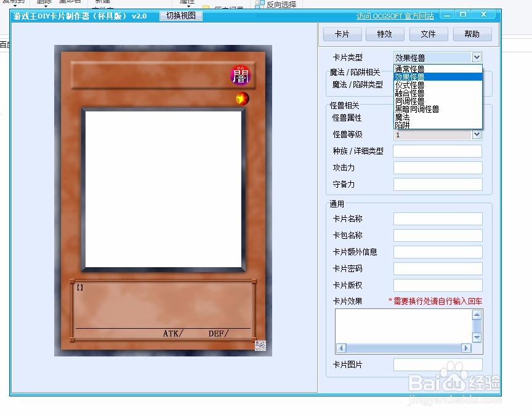Image resolution: width=532 pixels, height=418 pixels.
Task: Open the 卡片 menu button
Action: pos(342,34)
